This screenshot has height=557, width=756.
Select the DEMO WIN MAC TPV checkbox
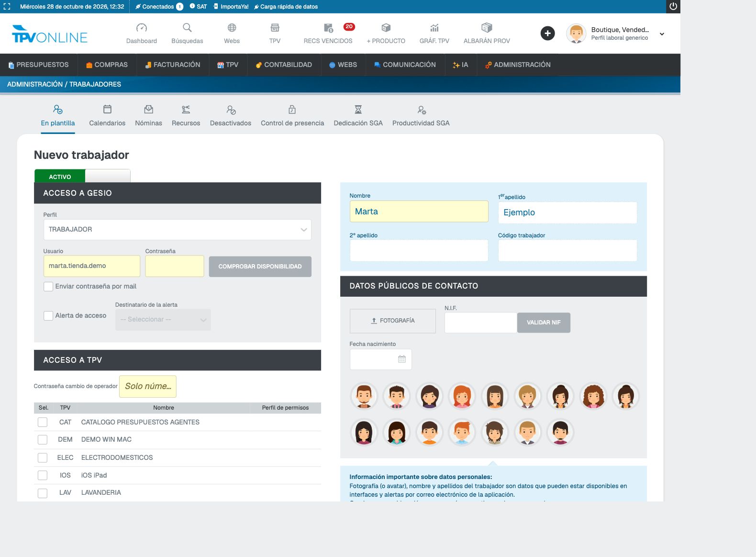click(x=43, y=440)
